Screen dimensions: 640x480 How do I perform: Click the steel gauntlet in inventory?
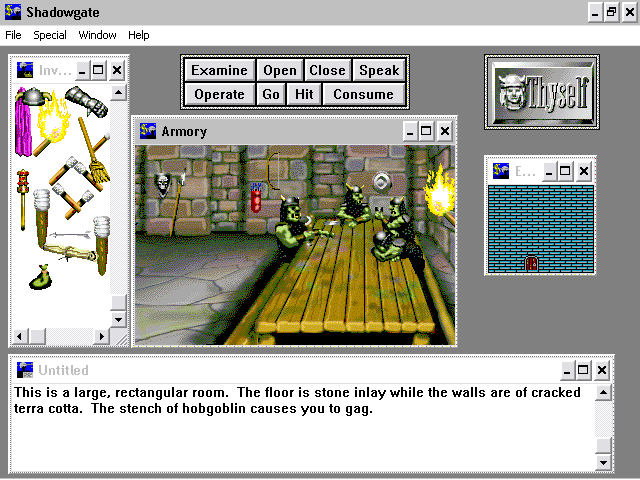[87, 101]
